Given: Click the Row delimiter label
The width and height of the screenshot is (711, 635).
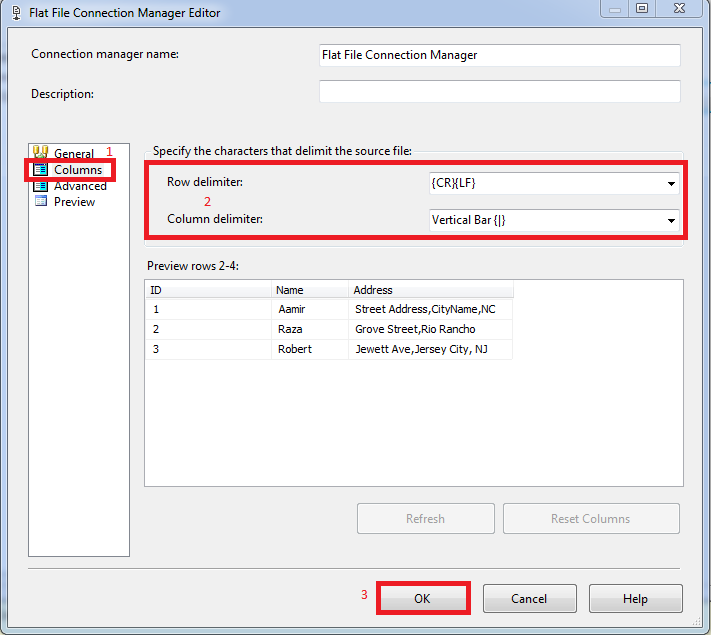Looking at the screenshot, I should click(x=205, y=182).
